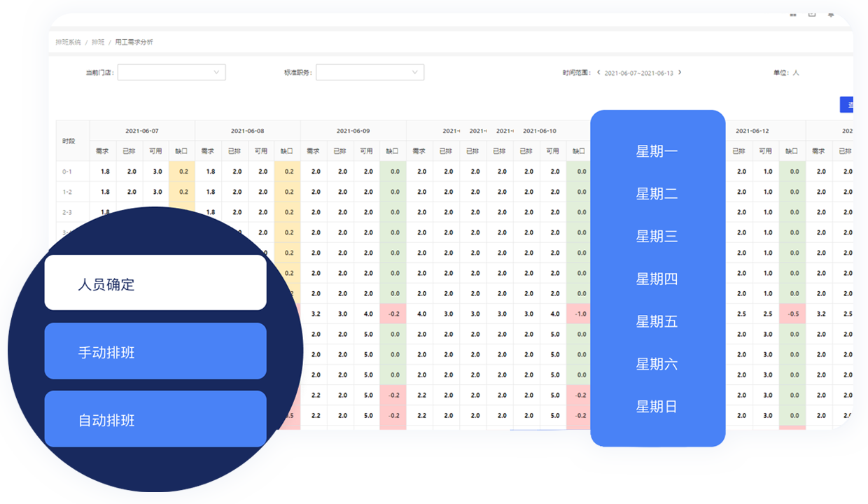Select the 人员确定 option
This screenshot has width=868, height=504.
coord(155,283)
